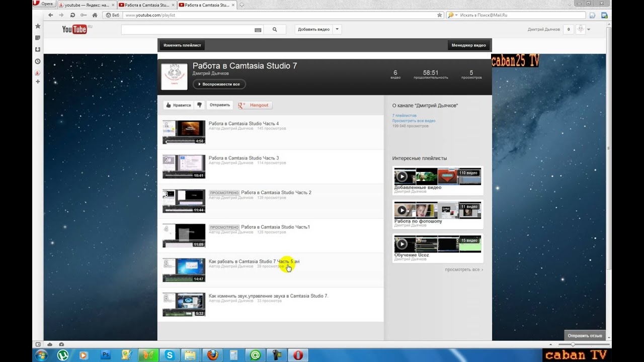644x362 pixels.
Task: Play all videos with Воспроизвести все
Action: [219, 84]
